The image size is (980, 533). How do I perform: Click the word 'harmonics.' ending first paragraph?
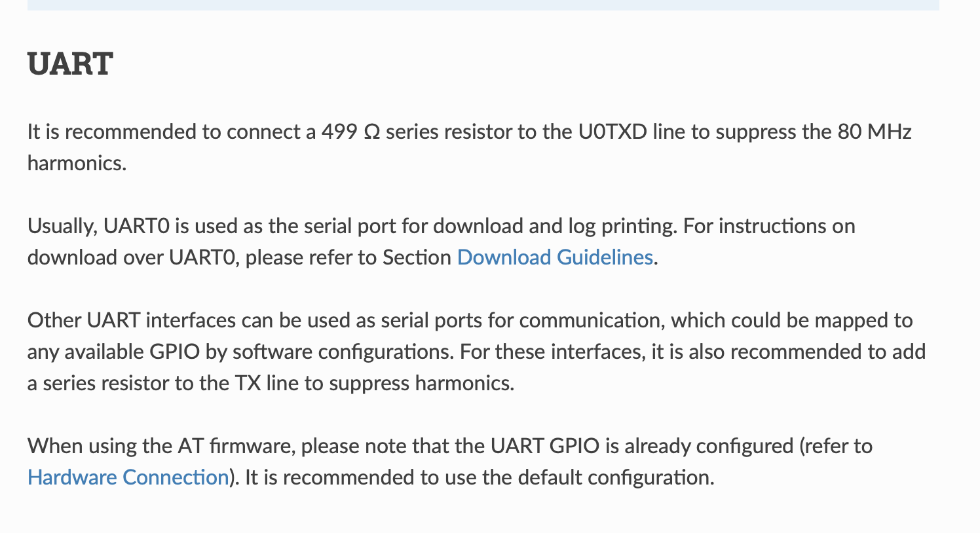click(77, 163)
